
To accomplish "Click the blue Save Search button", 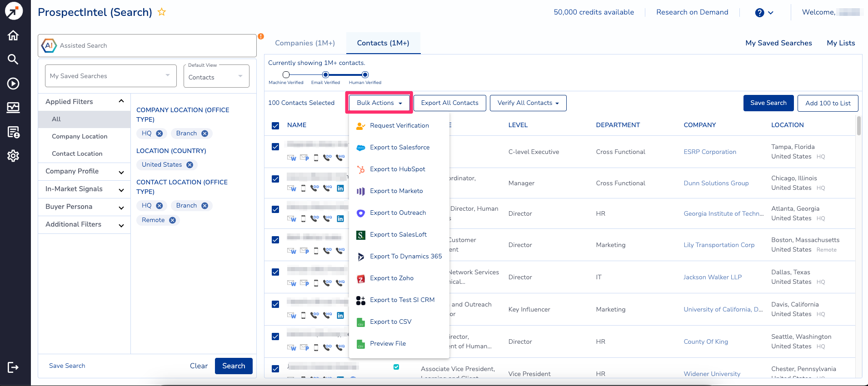I will click(x=768, y=103).
